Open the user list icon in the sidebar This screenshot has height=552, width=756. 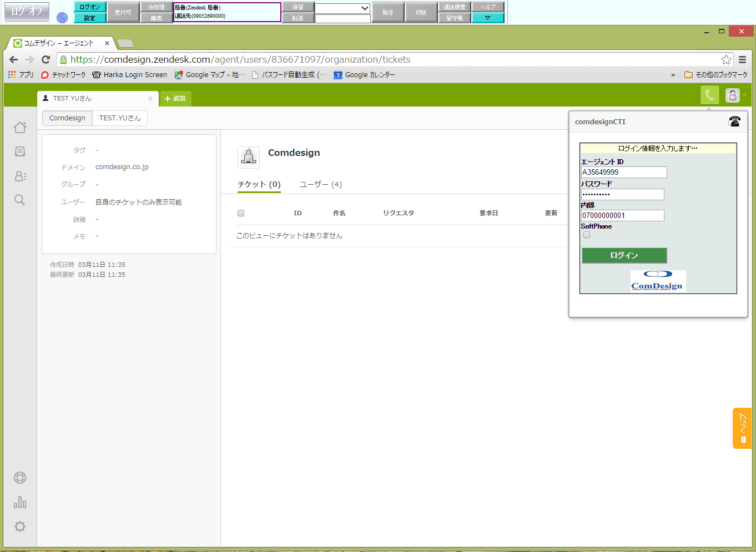(20, 176)
